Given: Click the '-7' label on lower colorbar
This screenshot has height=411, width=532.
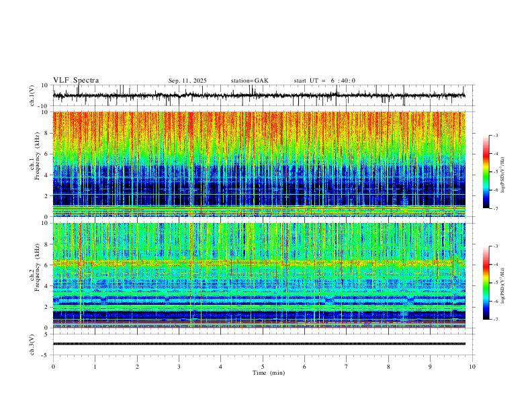Looking at the screenshot, I should pyautogui.click(x=495, y=319).
